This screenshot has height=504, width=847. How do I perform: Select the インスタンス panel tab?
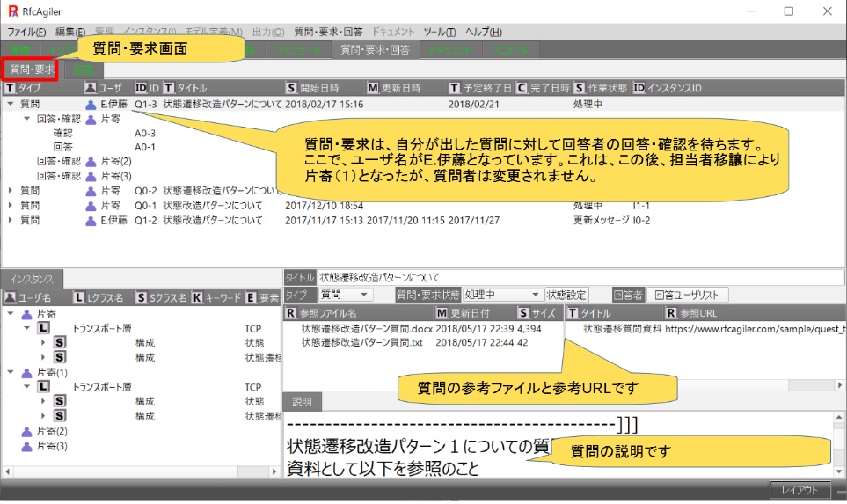[x=32, y=280]
